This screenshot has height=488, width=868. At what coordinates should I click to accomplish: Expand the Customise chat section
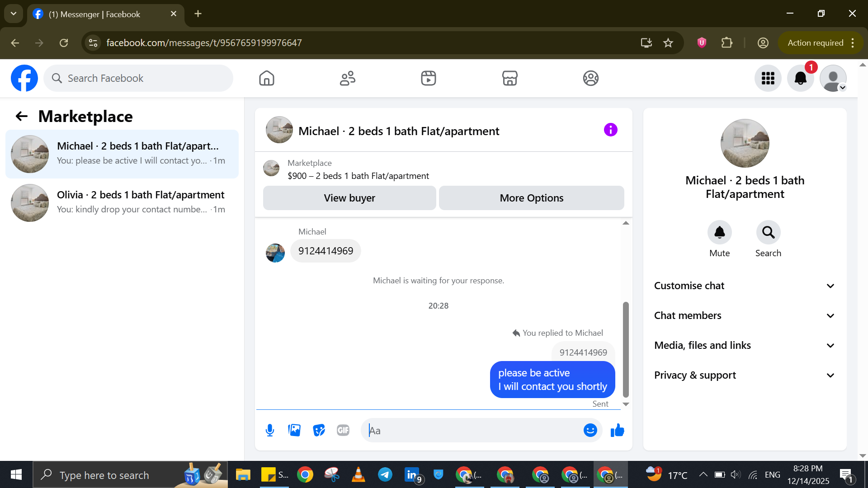(745, 286)
